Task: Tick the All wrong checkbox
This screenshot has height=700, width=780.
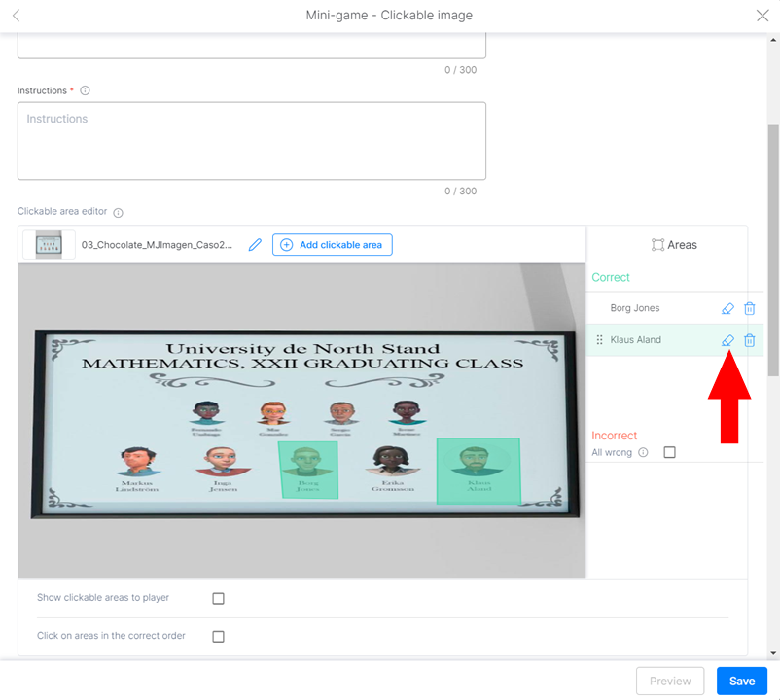Action: [x=669, y=452]
